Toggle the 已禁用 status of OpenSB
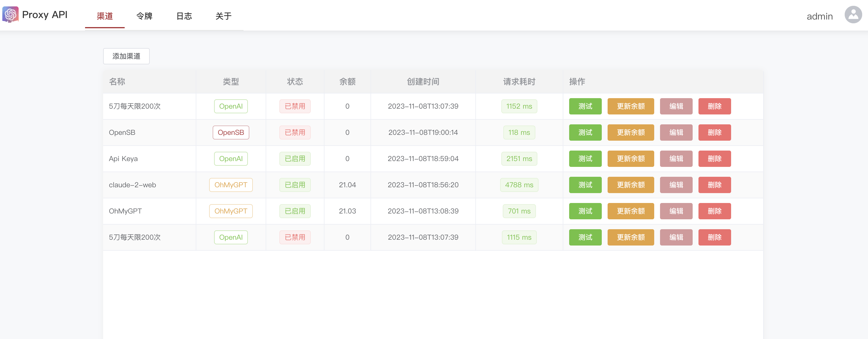 (295, 133)
